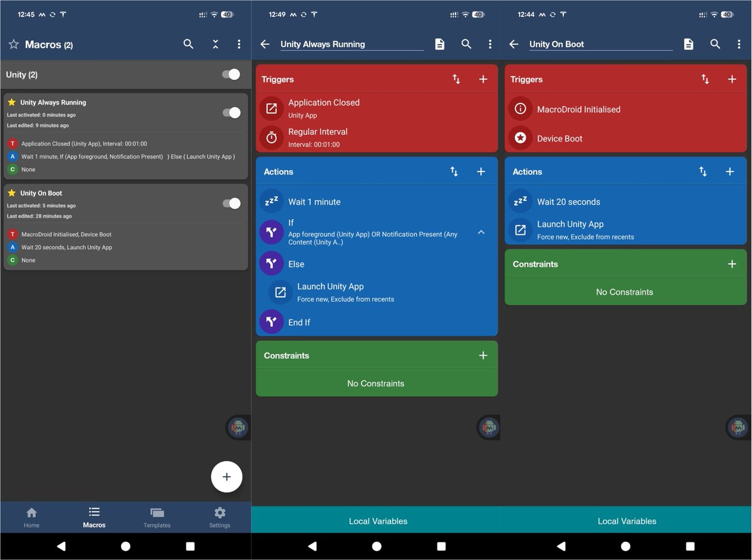752x560 pixels.
Task: Click the search icon in Macros list
Action: click(x=188, y=44)
